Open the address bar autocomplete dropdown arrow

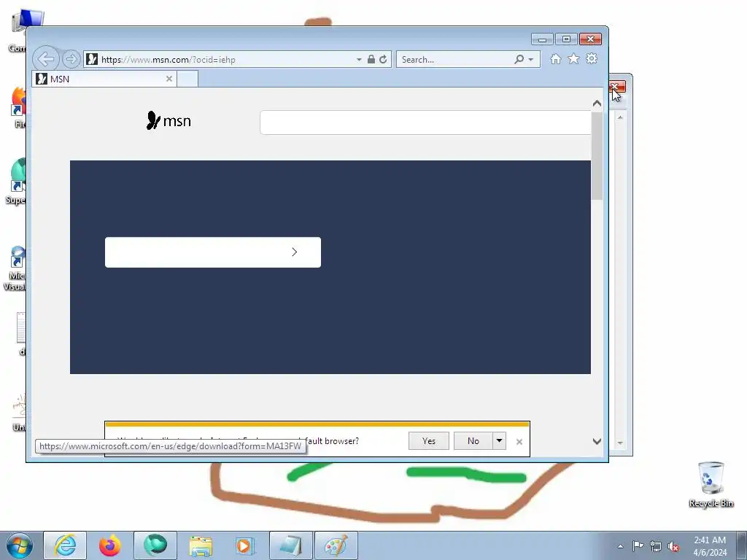[x=359, y=60]
